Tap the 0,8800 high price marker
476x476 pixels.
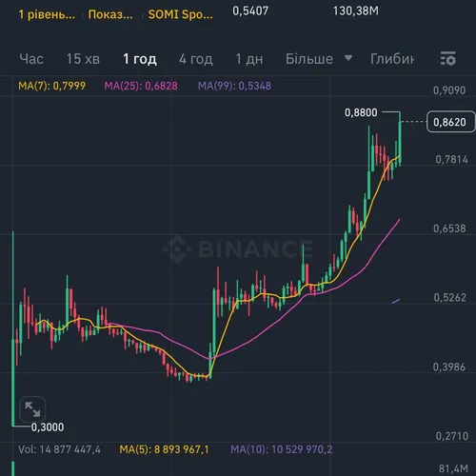(361, 112)
